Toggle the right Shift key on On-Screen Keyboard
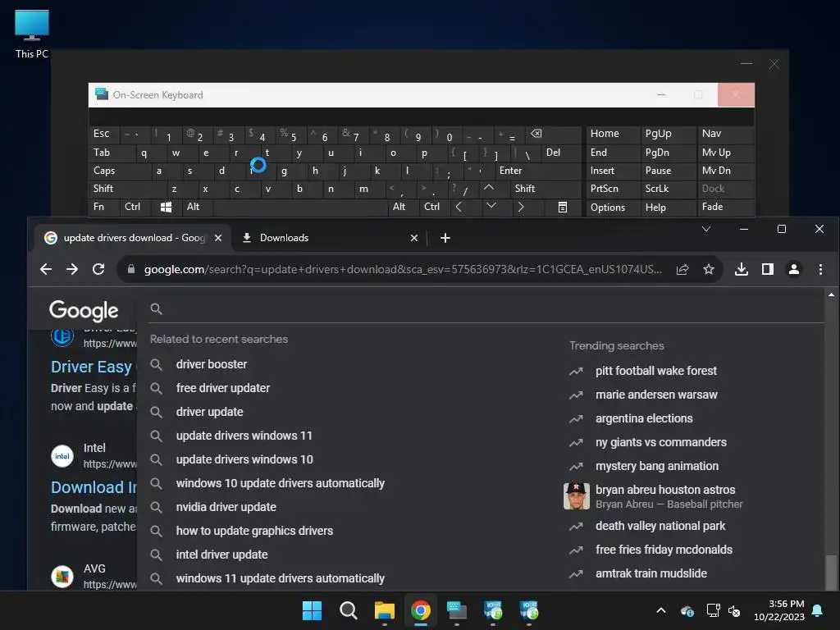The height and width of the screenshot is (630, 840). click(546, 189)
